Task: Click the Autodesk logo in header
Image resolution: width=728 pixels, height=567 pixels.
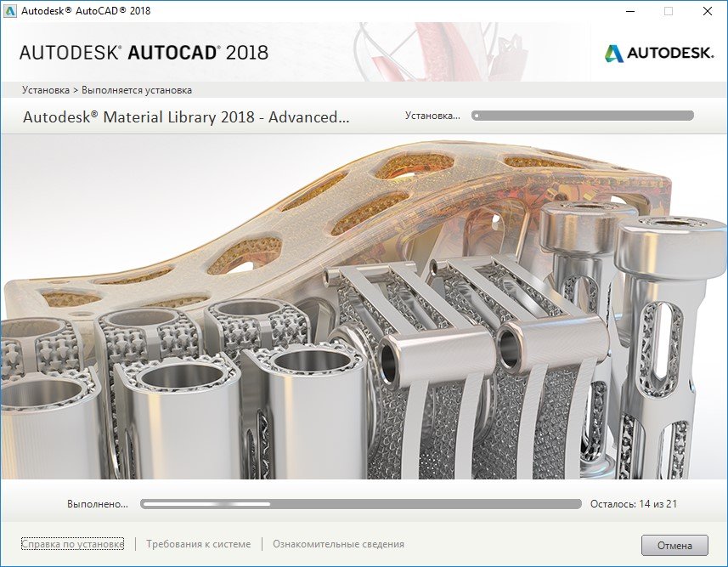Action: (658, 53)
